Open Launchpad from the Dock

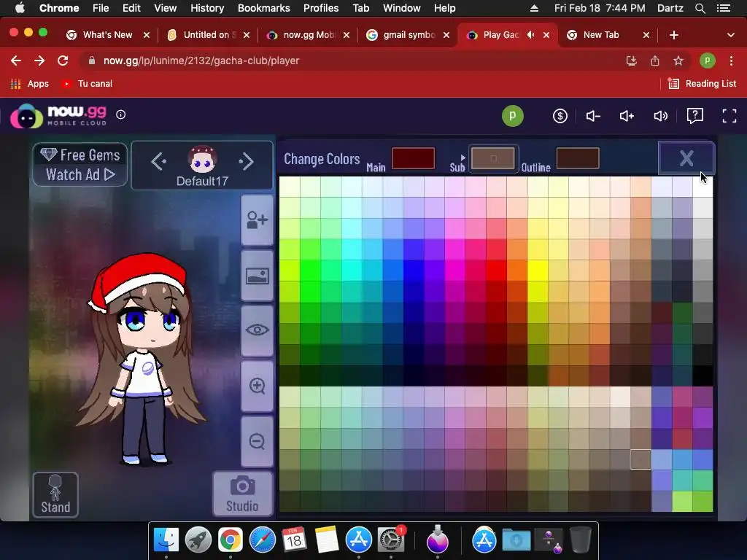[x=198, y=540]
